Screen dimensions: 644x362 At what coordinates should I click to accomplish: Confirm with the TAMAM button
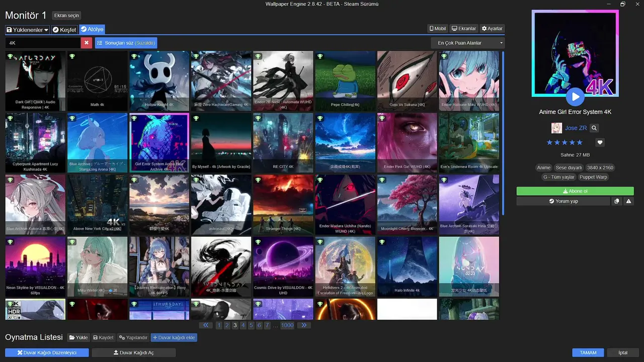588,353
